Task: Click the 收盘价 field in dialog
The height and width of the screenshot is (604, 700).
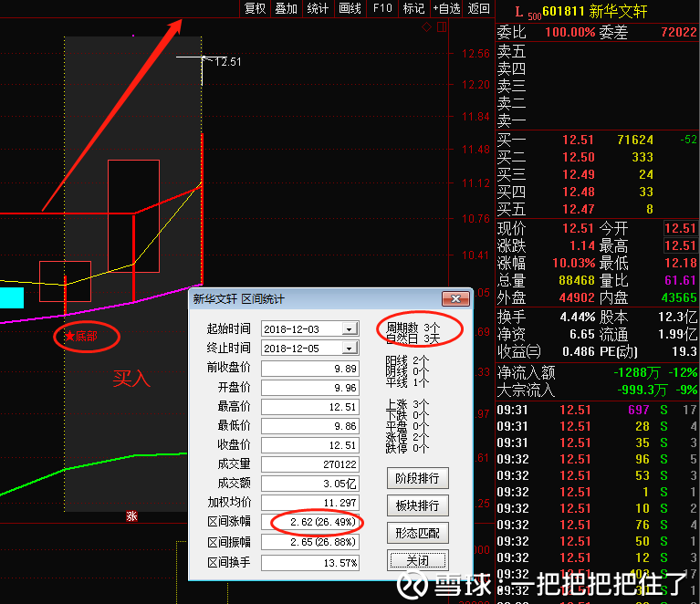Action: click(x=310, y=445)
